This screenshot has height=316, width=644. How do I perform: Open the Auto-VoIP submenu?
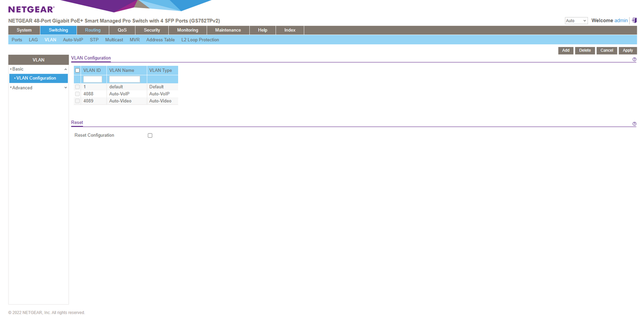pyautogui.click(x=73, y=40)
